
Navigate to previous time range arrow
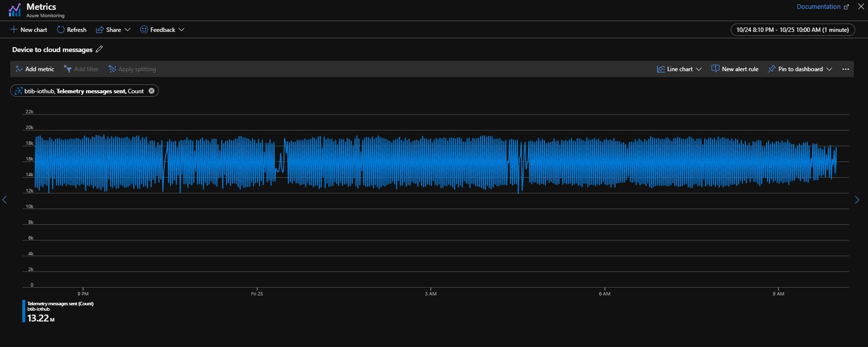click(5, 200)
